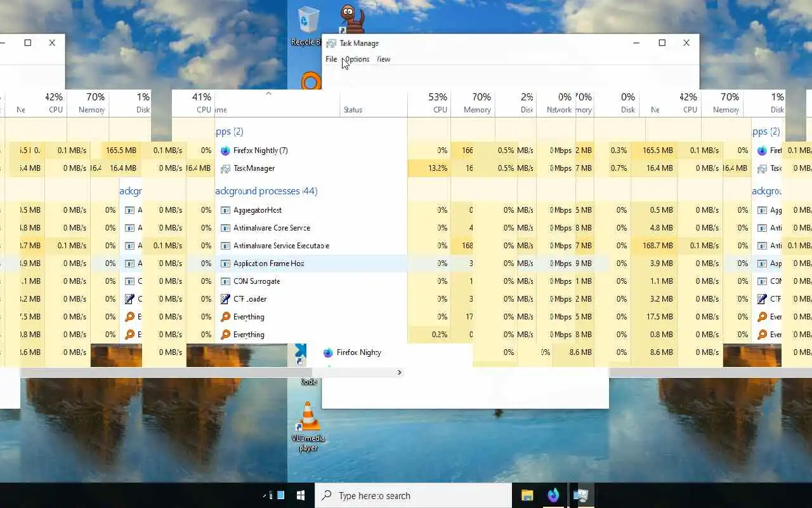
Task: Select the AggregatorHost process name
Action: click(258, 210)
